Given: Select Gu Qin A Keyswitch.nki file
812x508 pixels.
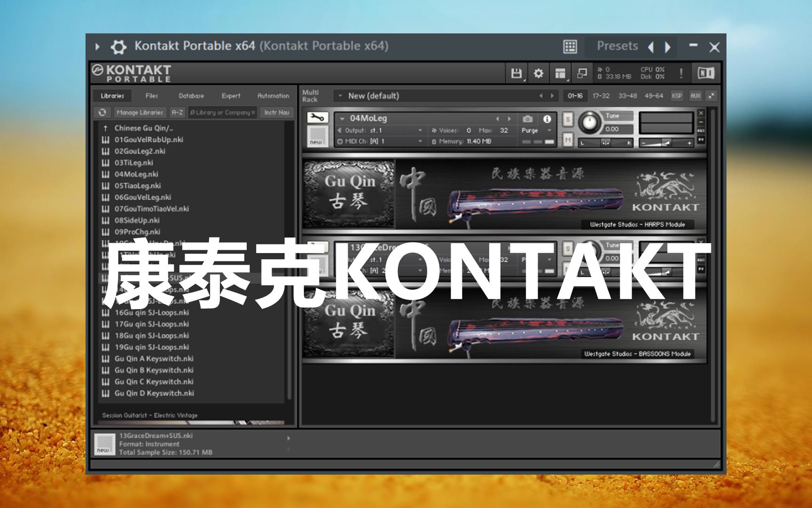Looking at the screenshot, I should click(154, 358).
